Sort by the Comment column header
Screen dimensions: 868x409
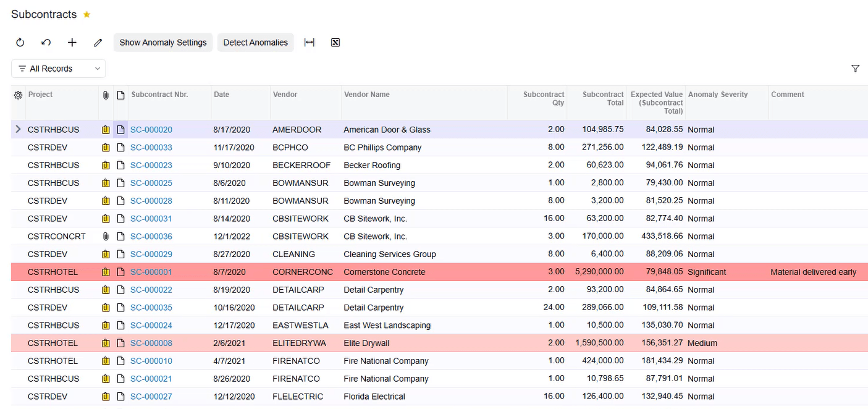click(788, 95)
